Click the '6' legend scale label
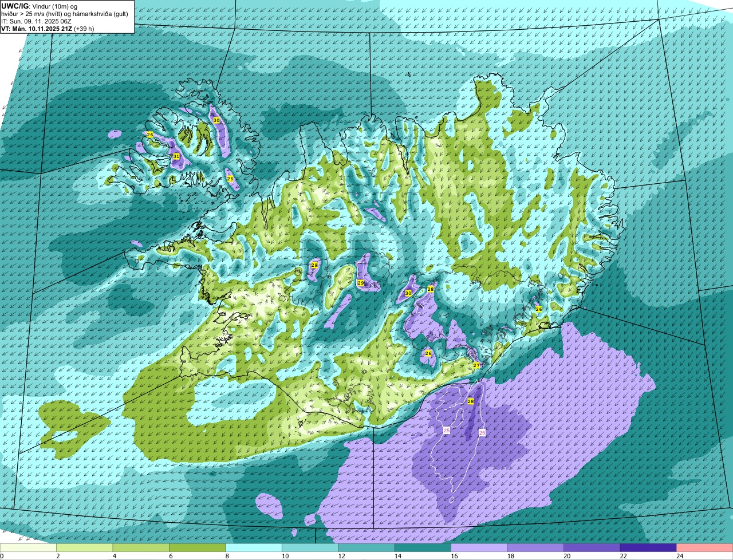733x560 pixels. tap(170, 556)
